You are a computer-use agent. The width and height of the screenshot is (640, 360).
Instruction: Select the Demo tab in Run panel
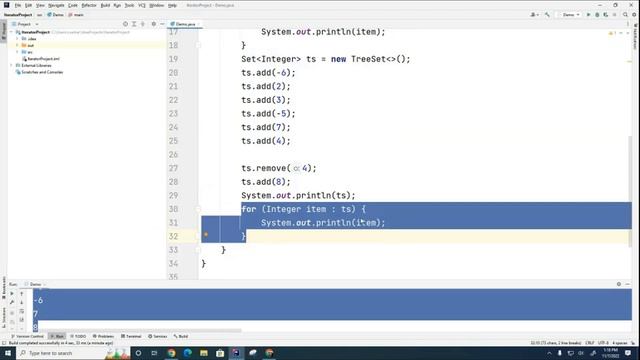point(35,284)
